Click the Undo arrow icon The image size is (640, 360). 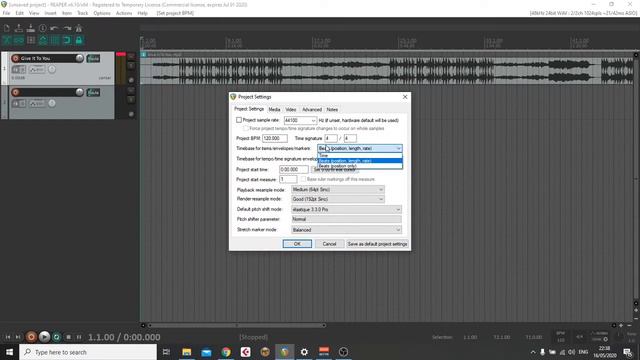coord(54,28)
